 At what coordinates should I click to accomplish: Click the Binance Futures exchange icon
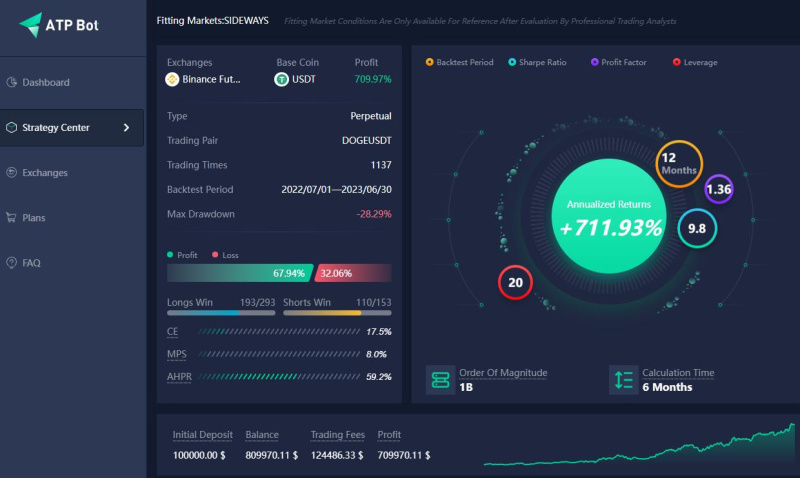pos(172,80)
